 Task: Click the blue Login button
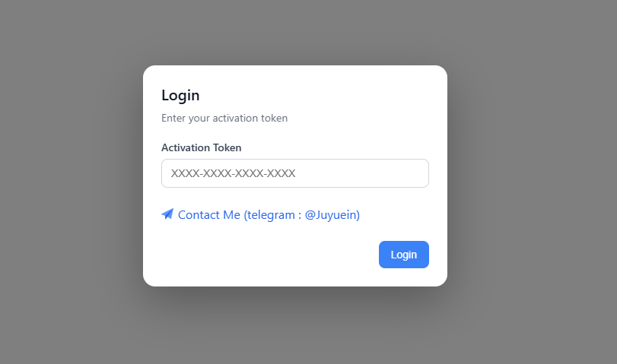pos(404,255)
